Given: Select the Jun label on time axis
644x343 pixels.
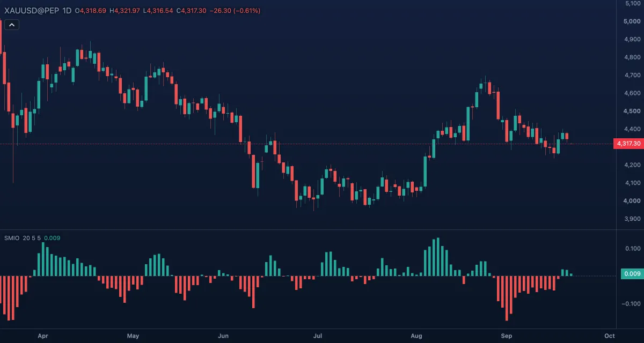Looking at the screenshot, I should pyautogui.click(x=223, y=336).
